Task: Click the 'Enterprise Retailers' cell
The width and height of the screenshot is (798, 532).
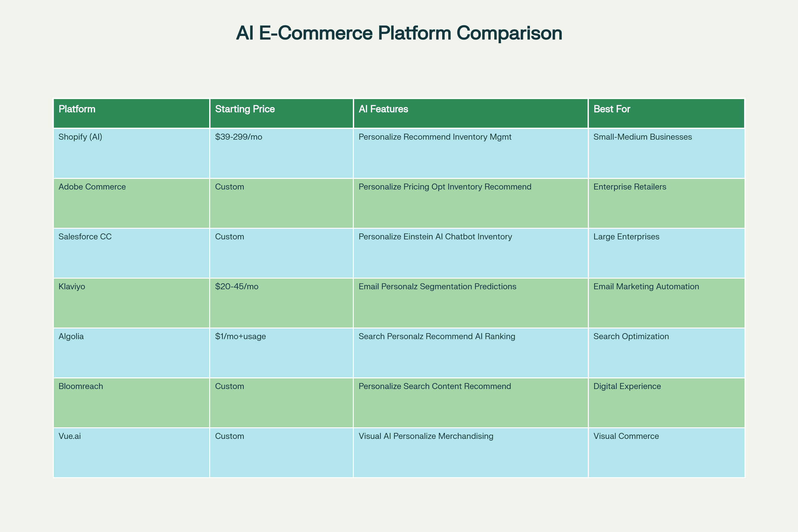Action: pos(666,203)
